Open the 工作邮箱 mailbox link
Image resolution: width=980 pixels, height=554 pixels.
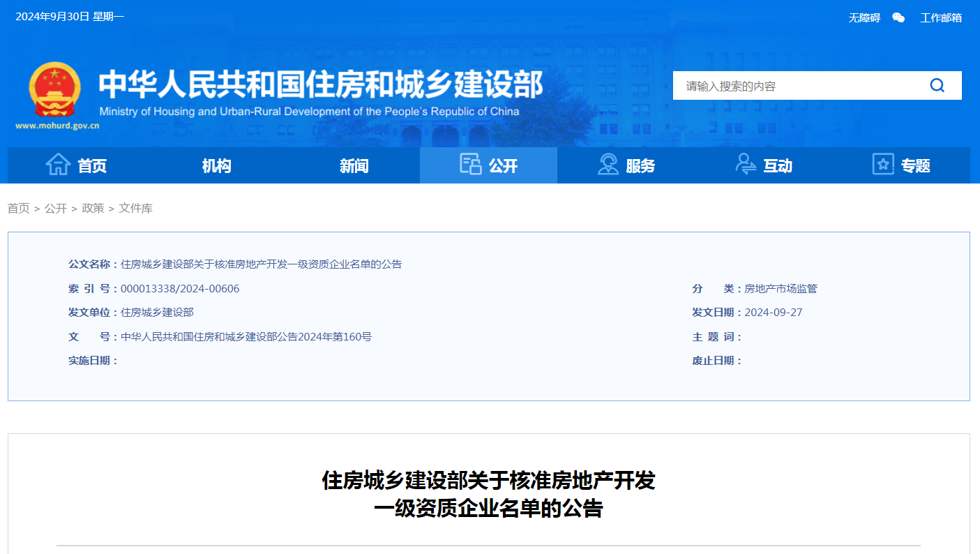click(942, 17)
